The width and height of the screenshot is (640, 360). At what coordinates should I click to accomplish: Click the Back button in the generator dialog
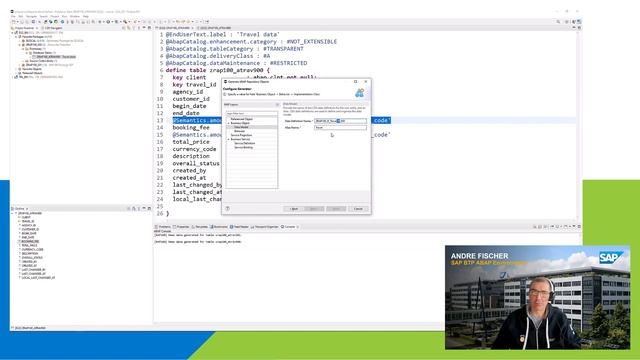pyautogui.click(x=293, y=209)
